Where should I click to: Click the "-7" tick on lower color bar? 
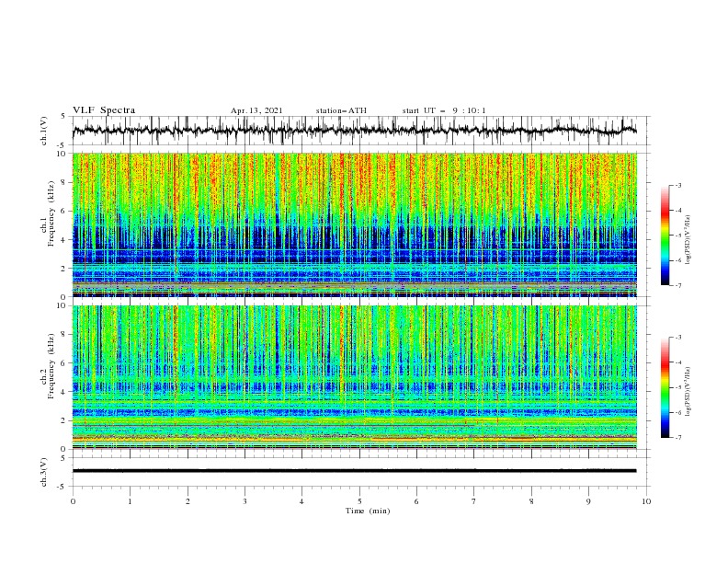pyautogui.click(x=677, y=438)
